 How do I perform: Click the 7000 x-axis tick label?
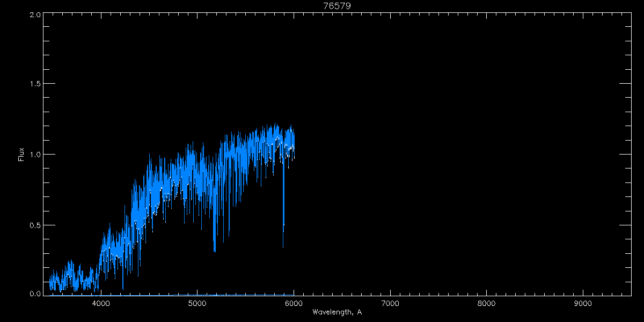click(390, 303)
